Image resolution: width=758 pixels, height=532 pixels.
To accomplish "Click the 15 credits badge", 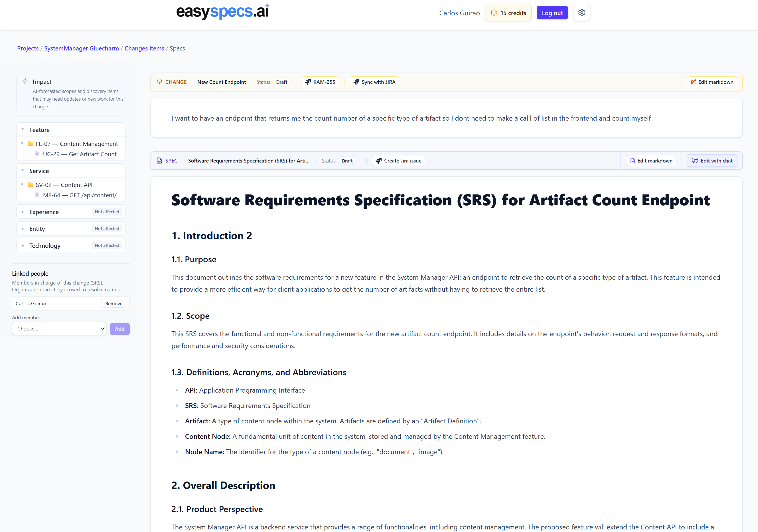I will click(x=508, y=13).
